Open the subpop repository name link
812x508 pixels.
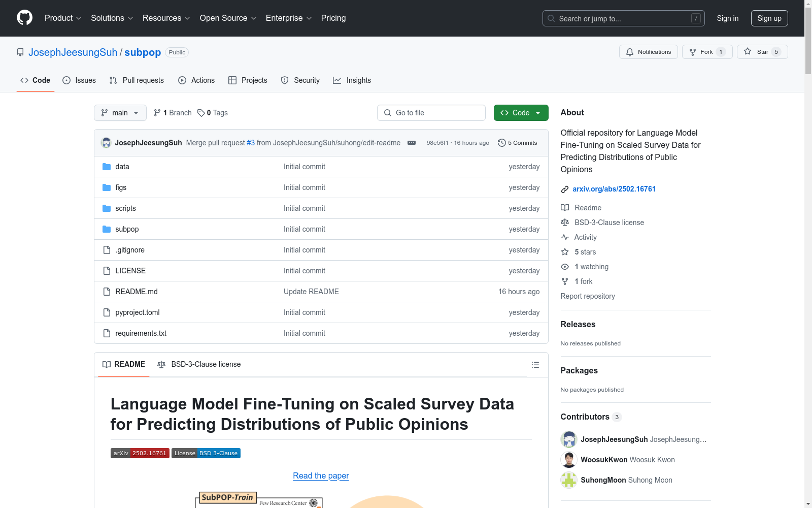(143, 52)
